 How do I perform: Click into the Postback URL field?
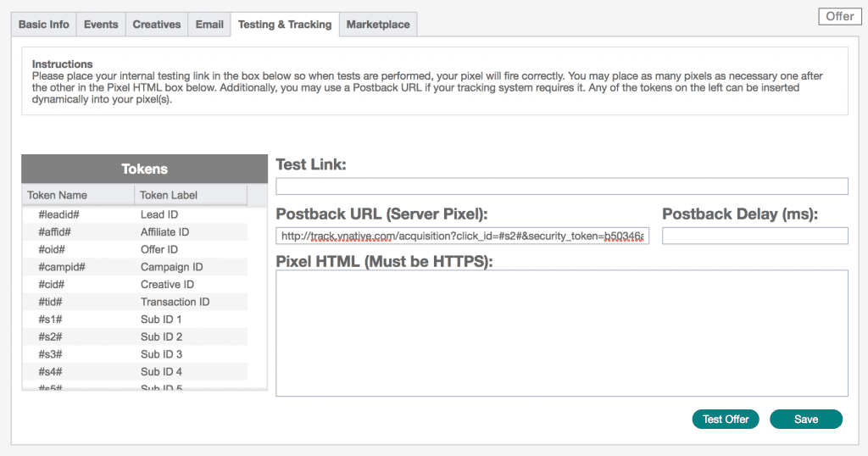pos(462,236)
